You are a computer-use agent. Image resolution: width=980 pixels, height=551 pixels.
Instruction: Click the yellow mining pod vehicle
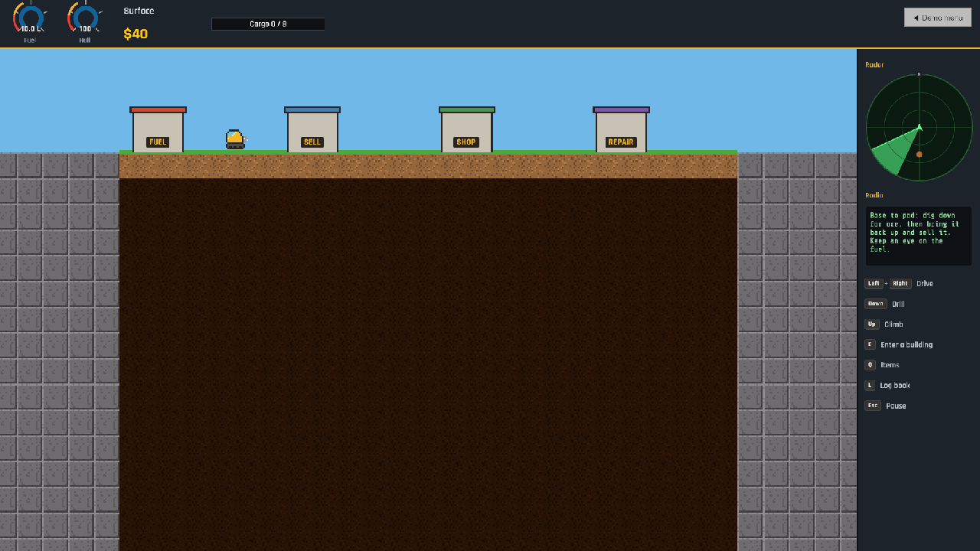(x=235, y=139)
